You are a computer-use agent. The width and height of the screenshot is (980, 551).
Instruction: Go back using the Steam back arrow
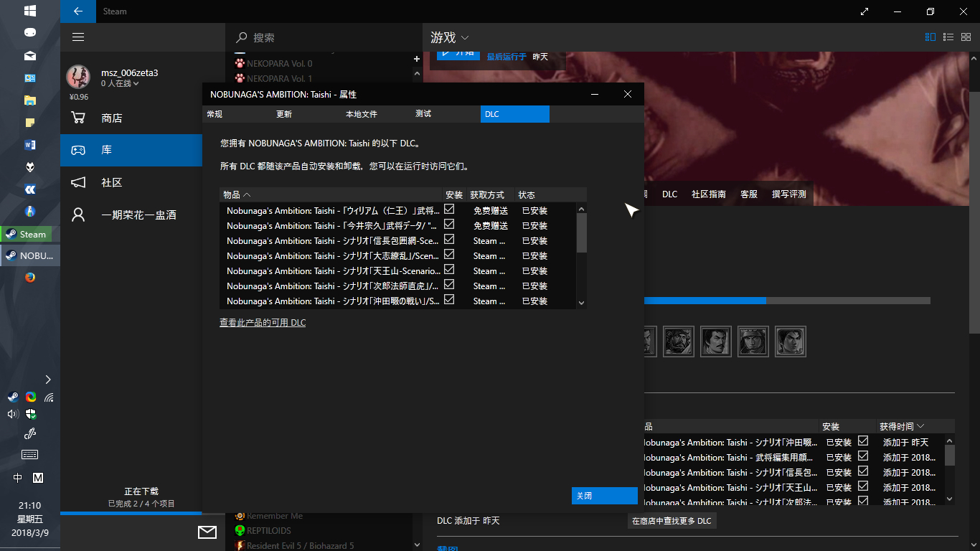coord(78,11)
